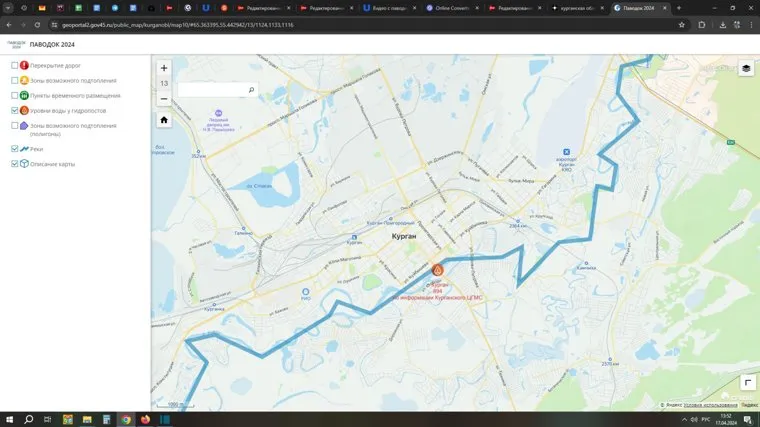The image size is (760, 427).
Task: Click the search magnifier icon on map
Action: pos(250,90)
